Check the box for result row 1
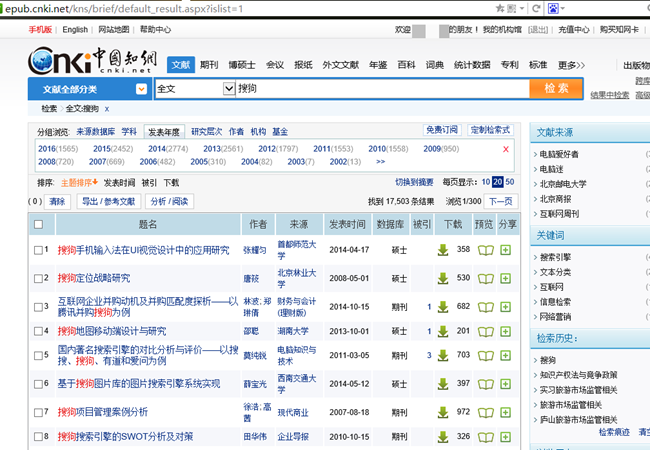 38,250
